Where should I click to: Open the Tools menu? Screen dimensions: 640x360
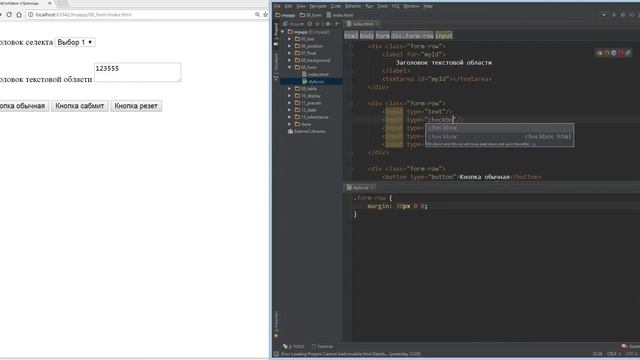(x=382, y=6)
